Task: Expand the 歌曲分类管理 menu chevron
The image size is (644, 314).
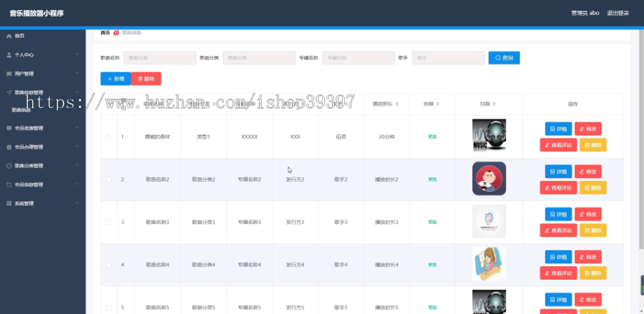Action: click(77, 165)
